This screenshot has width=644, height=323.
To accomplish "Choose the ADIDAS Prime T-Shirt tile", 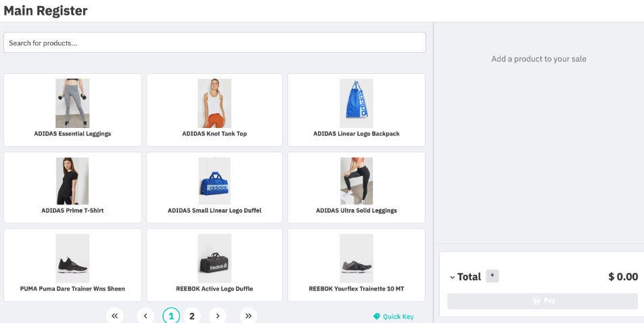I will click(x=72, y=187).
